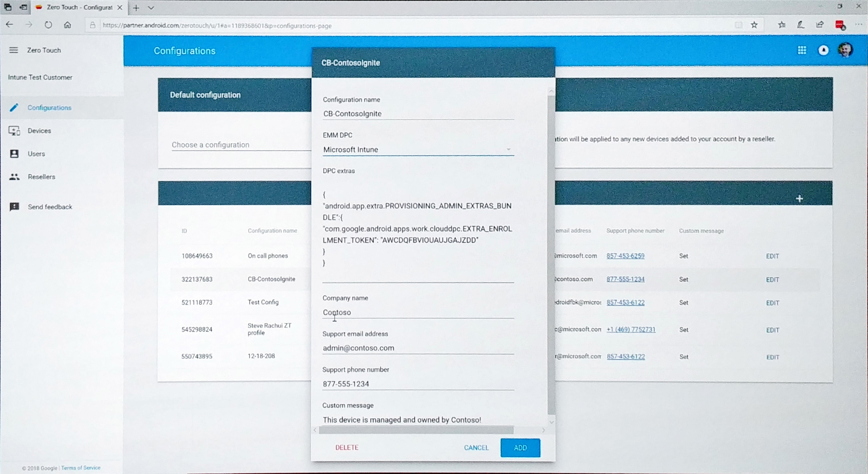Click configuration ID 550743895
This screenshot has height=474, width=868.
point(197,356)
